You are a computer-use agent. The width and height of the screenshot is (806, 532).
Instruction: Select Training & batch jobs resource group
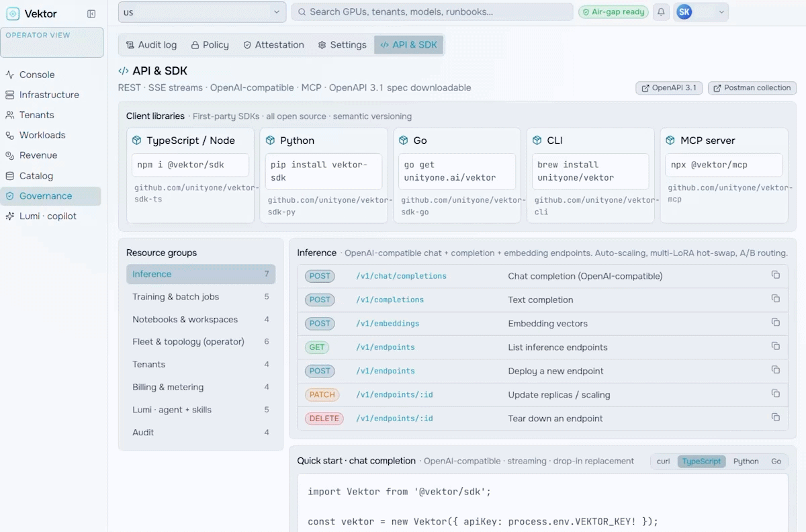pos(201,297)
